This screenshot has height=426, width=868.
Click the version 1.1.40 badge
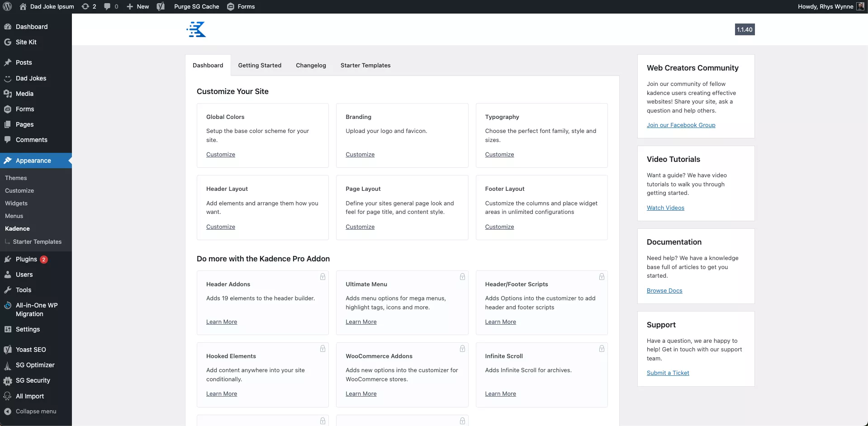(745, 29)
